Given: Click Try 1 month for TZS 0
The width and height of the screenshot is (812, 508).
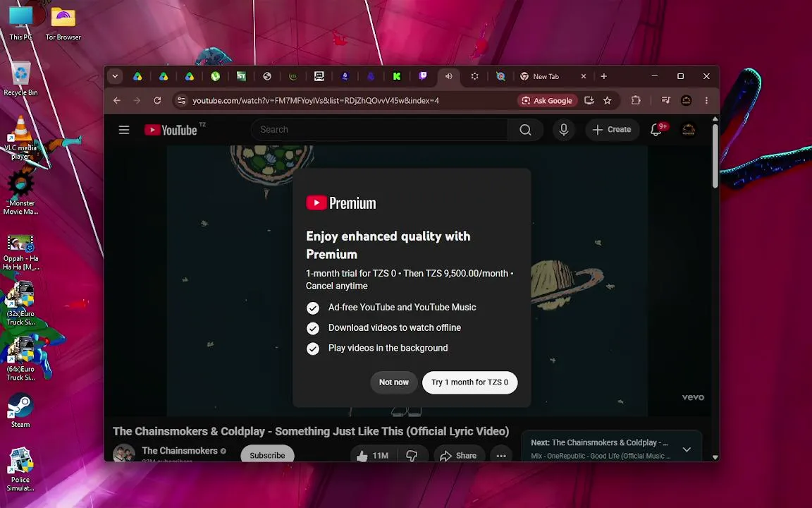Looking at the screenshot, I should click(469, 382).
